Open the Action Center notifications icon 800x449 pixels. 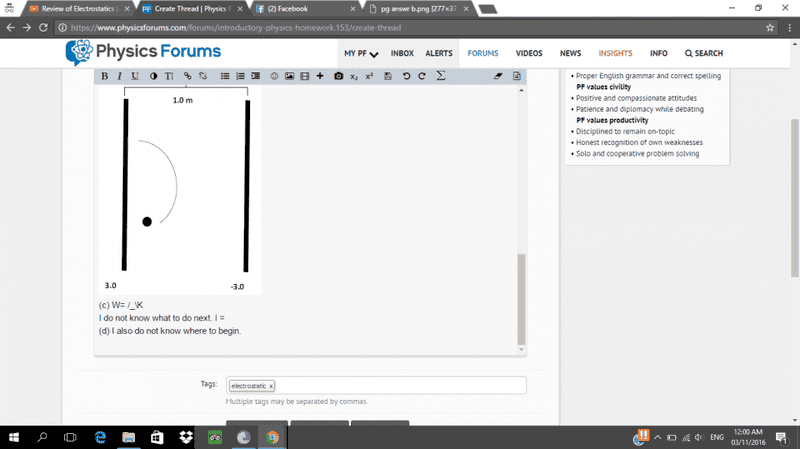pyautogui.click(x=781, y=437)
